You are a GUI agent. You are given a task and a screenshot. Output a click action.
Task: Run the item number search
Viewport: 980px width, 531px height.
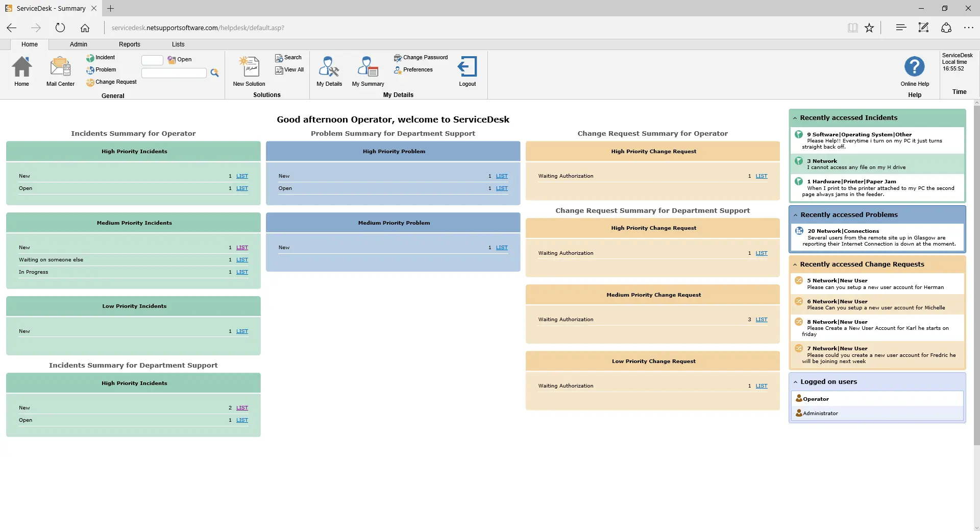214,73
